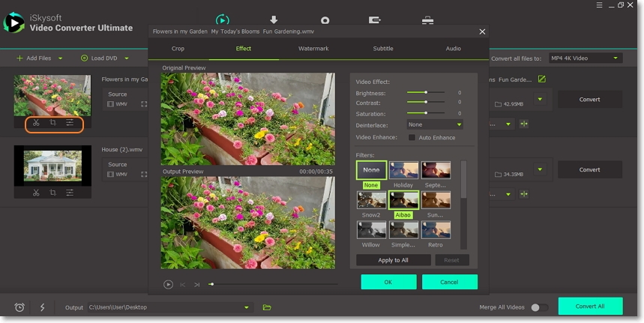This screenshot has height=323, width=644.
Task: Switch to the Watermark tab
Action: (x=313, y=49)
